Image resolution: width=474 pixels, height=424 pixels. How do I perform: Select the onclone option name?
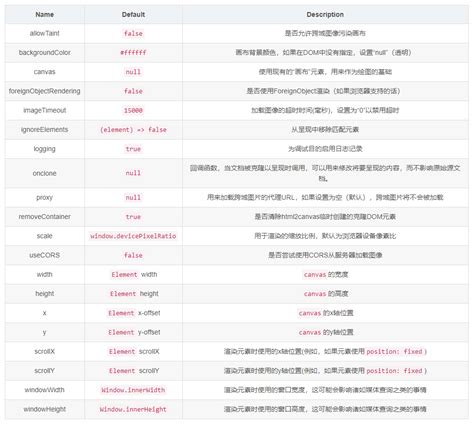tap(45, 173)
